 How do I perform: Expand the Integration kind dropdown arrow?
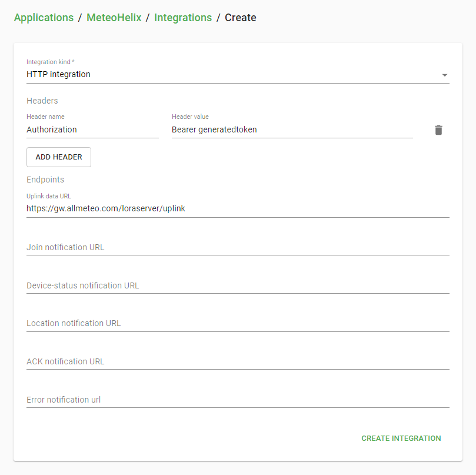(444, 75)
